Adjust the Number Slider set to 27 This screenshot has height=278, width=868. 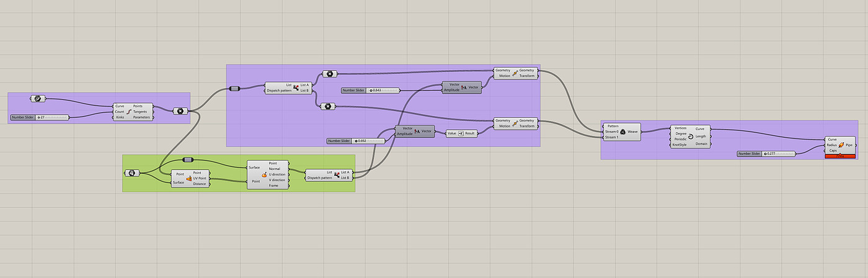pos(40,117)
